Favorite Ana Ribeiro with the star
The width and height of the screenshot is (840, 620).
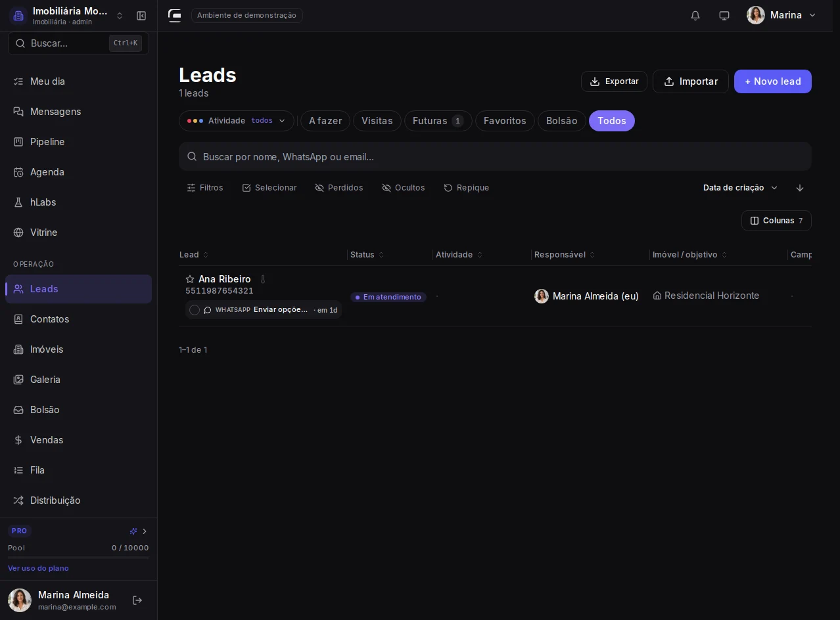[190, 279]
